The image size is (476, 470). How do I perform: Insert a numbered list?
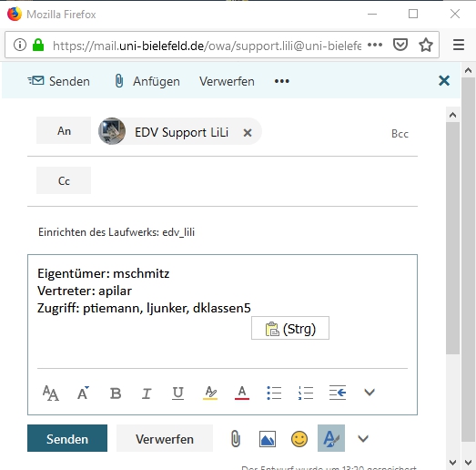tap(306, 393)
